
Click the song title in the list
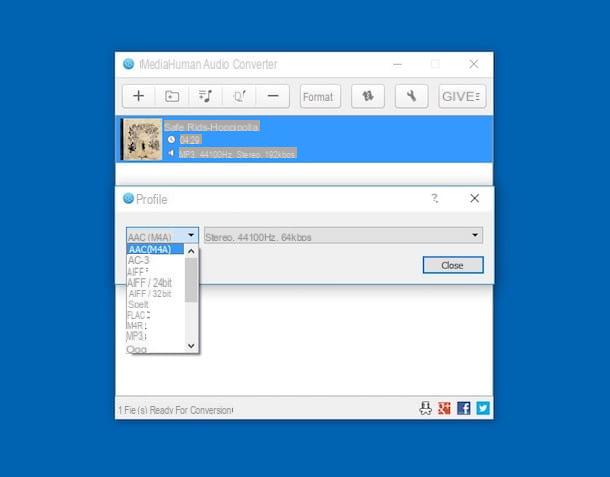click(x=212, y=127)
